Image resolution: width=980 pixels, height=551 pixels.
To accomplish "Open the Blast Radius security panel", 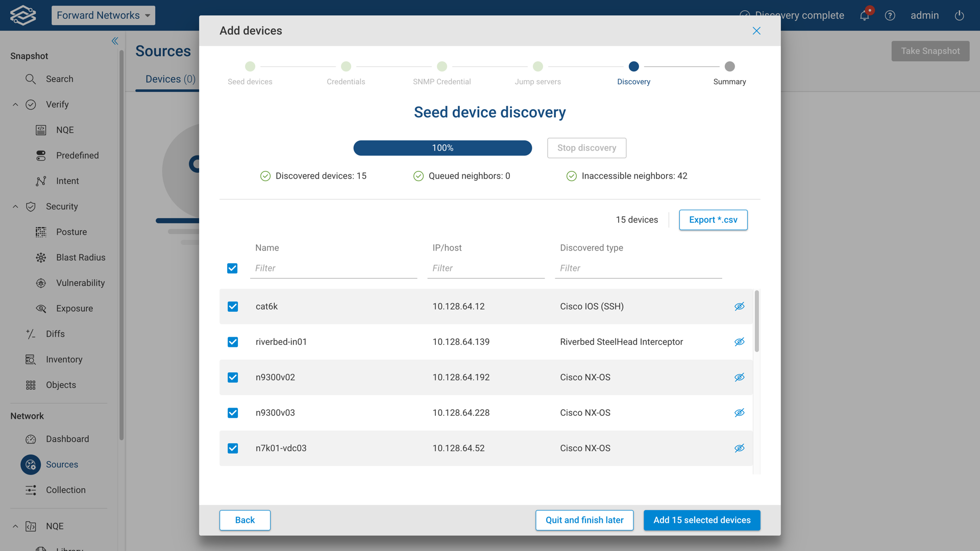I will click(80, 257).
